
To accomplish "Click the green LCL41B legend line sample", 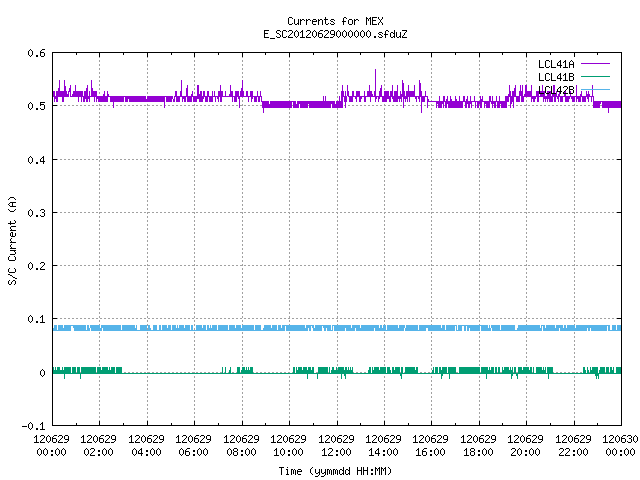I will point(595,76).
